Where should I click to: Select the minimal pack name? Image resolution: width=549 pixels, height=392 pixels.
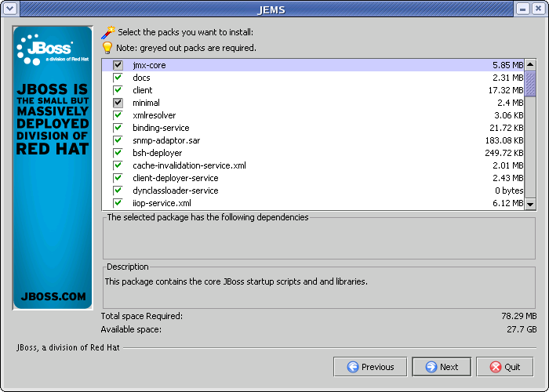146,103
